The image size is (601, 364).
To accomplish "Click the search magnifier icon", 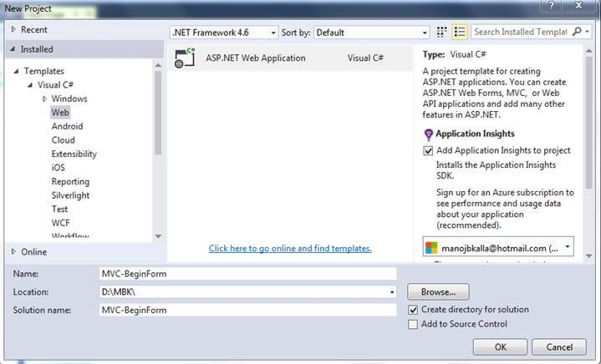I will pyautogui.click(x=577, y=32).
